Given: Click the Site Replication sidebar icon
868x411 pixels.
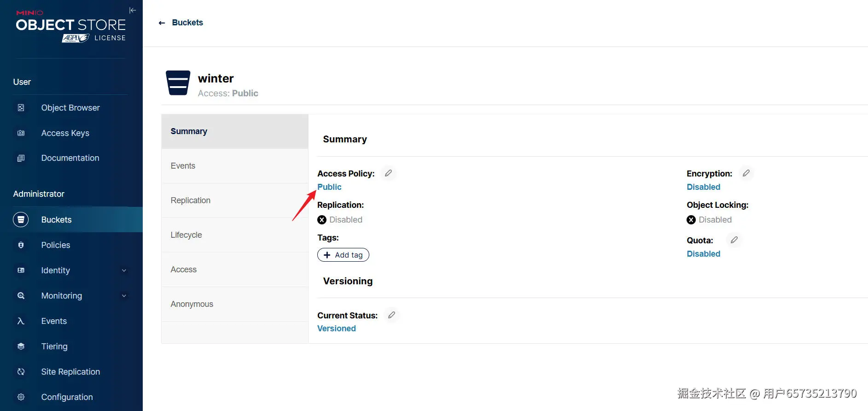Looking at the screenshot, I should click(21, 372).
